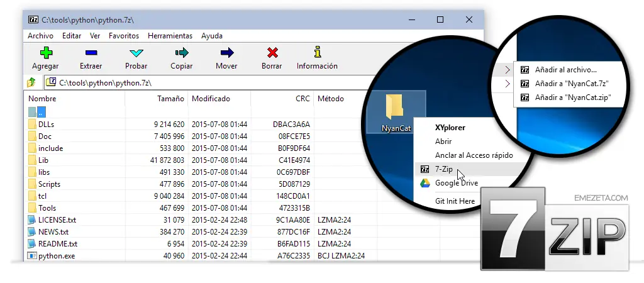The height and width of the screenshot is (283, 644).
Task: Select the python.exe file row
Action: 56,256
